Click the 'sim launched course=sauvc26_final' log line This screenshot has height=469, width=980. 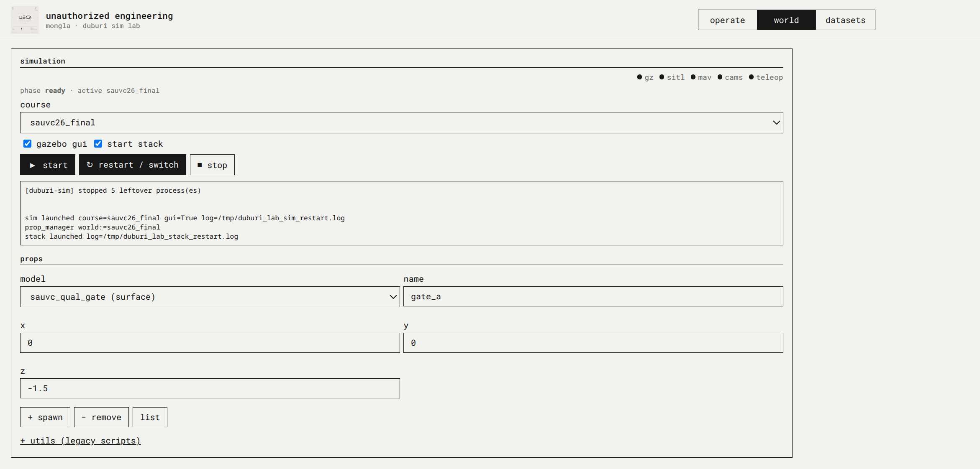click(x=185, y=218)
